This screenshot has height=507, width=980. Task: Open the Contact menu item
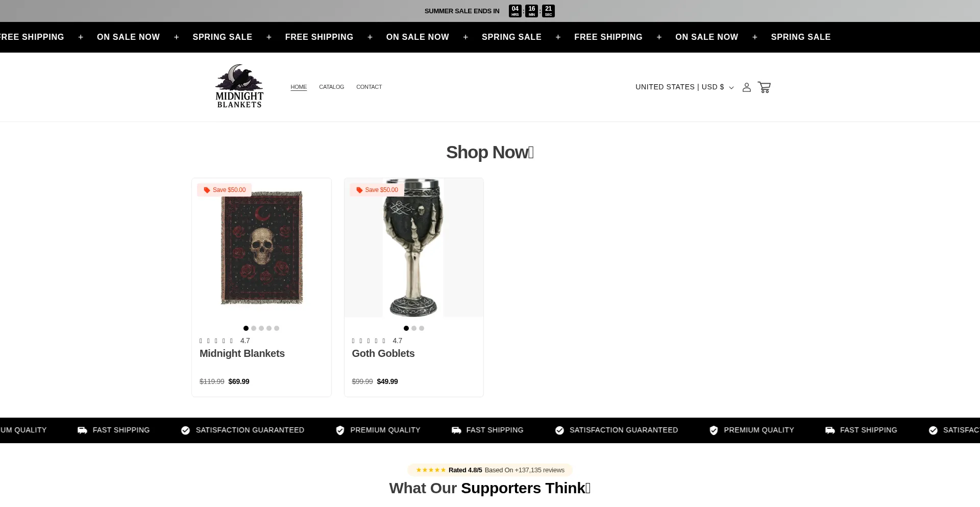369,87
